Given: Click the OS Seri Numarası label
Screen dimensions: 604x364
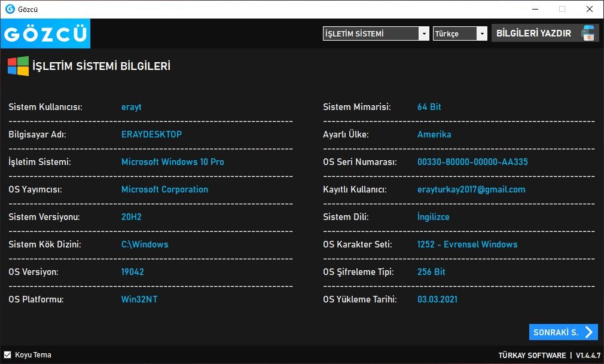Looking at the screenshot, I should coord(360,162).
